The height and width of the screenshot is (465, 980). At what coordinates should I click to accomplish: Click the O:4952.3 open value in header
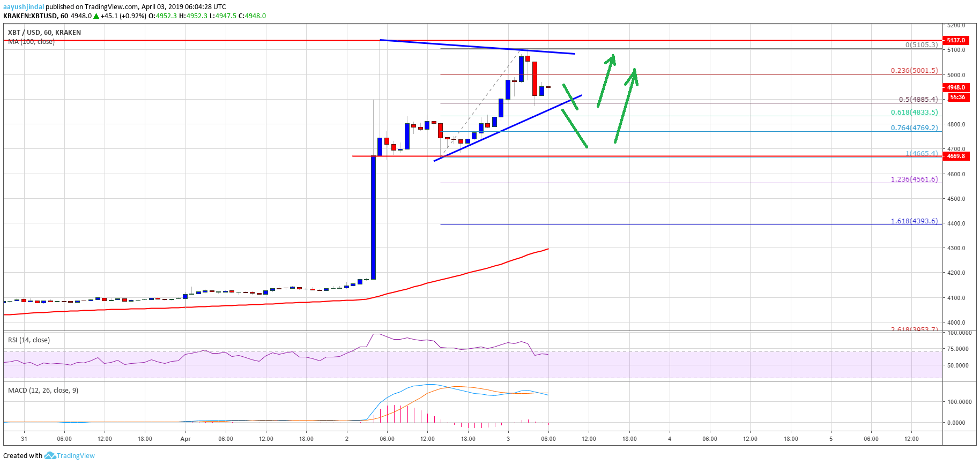click(x=162, y=16)
